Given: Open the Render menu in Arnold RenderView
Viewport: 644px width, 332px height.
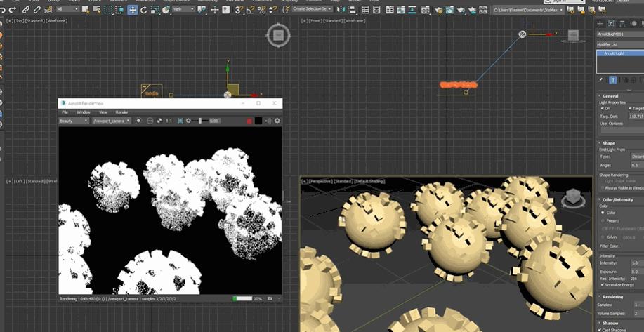Looking at the screenshot, I should [x=121, y=112].
